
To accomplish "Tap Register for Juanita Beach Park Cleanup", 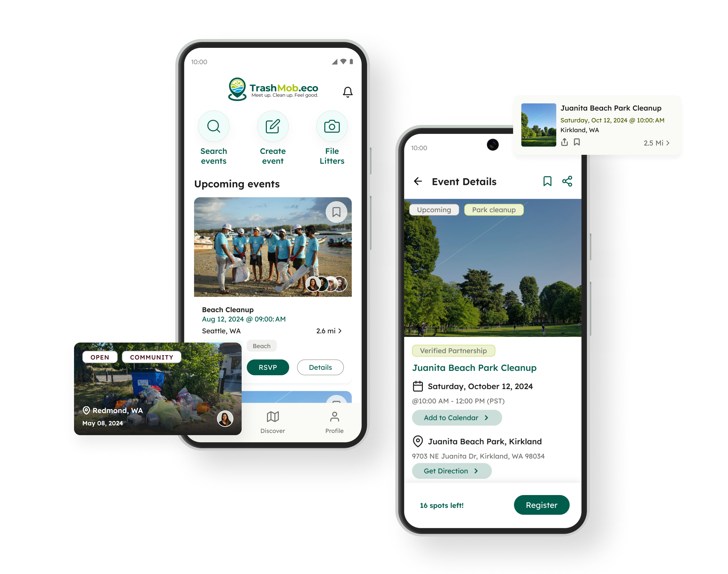I will 539,505.
